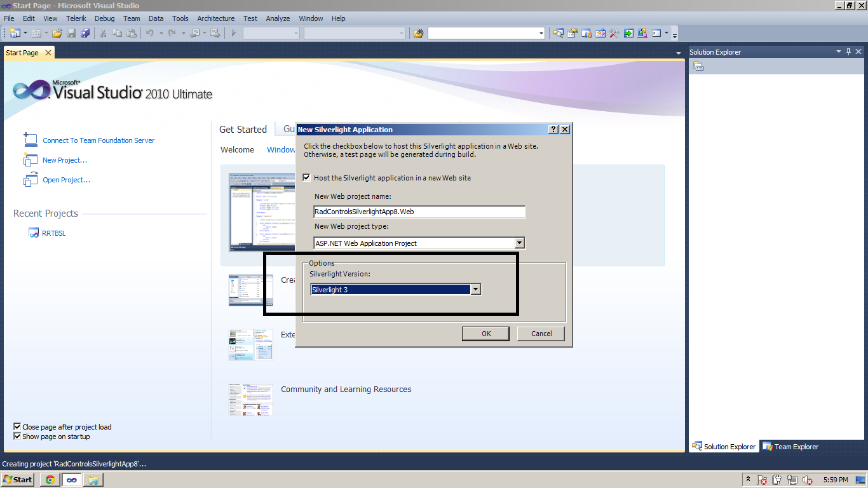The height and width of the screenshot is (488, 868).
Task: Click the help question mark in dialog title
Action: pos(553,129)
